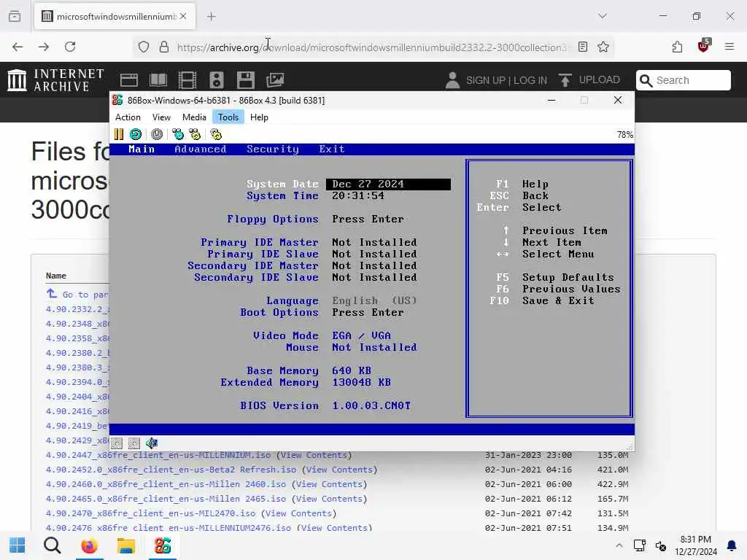Open the 4.90.2465.0 Millen 2465.iso link

click(166, 499)
